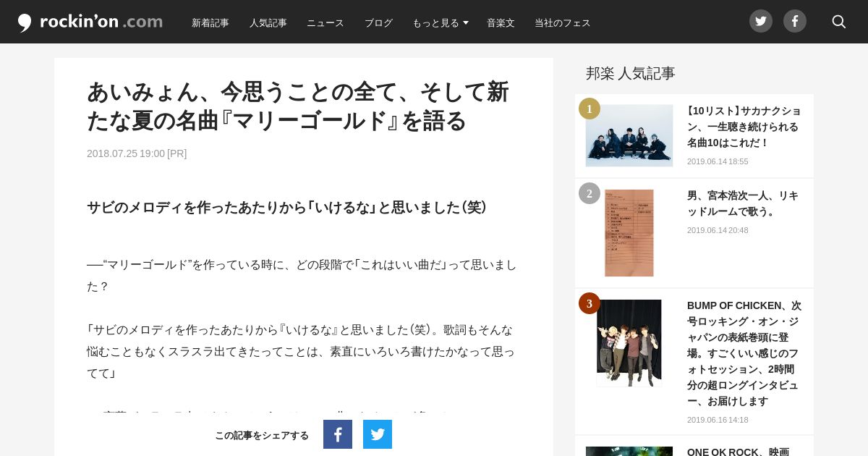Screen dimensions: 868x456
Task: Open ニュース navigation item
Action: (x=325, y=23)
